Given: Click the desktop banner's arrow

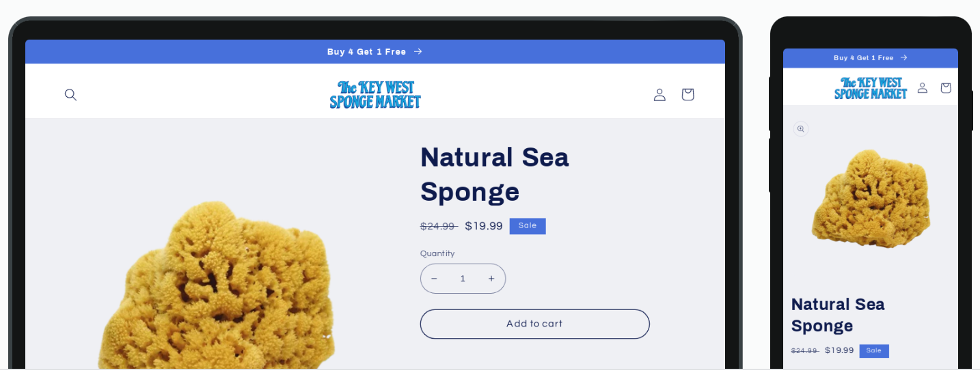Looking at the screenshot, I should pos(418,52).
